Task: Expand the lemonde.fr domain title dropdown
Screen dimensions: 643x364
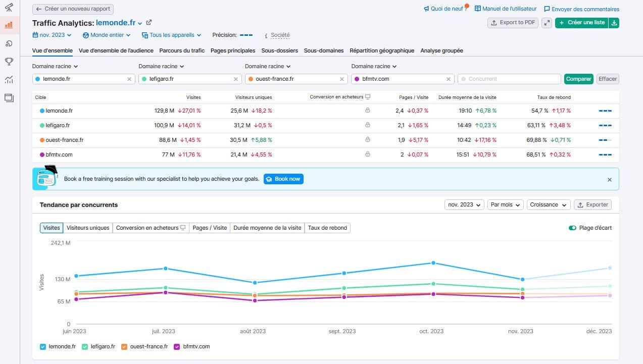Action: coord(140,23)
